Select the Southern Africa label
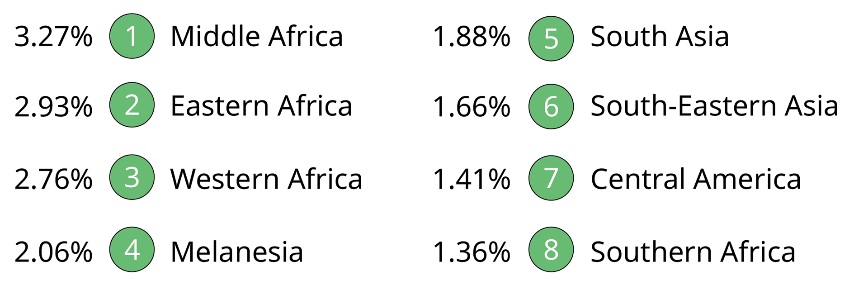This screenshot has width=868, height=290. (x=693, y=252)
